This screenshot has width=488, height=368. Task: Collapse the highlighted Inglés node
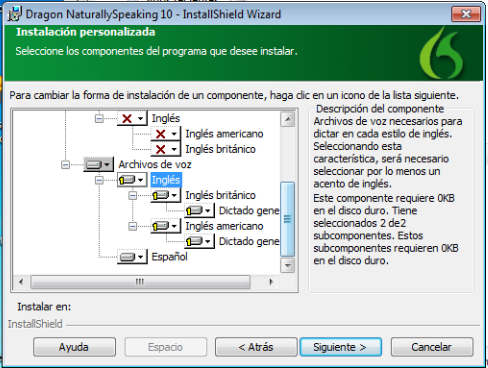point(99,180)
